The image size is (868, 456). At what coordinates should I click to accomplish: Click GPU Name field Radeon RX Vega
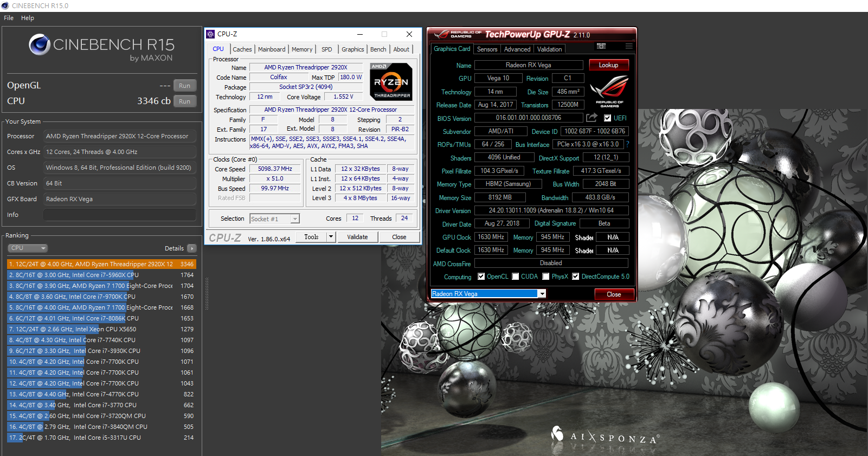tap(529, 65)
